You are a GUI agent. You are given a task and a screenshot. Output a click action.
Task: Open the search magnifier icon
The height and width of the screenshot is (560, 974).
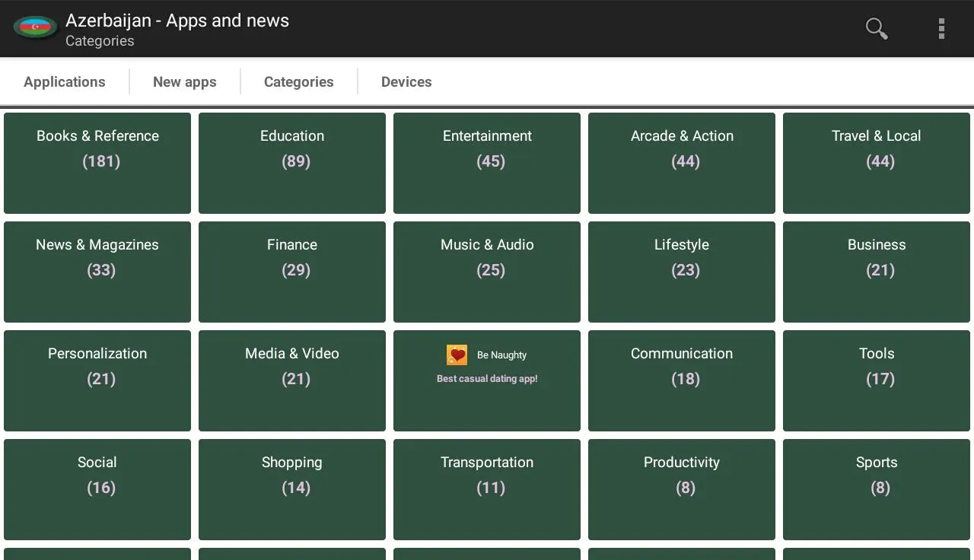[x=877, y=29]
